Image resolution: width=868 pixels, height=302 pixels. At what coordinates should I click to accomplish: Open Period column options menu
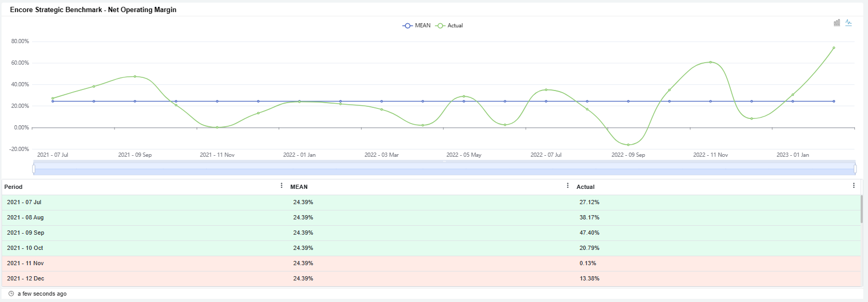pos(281,186)
